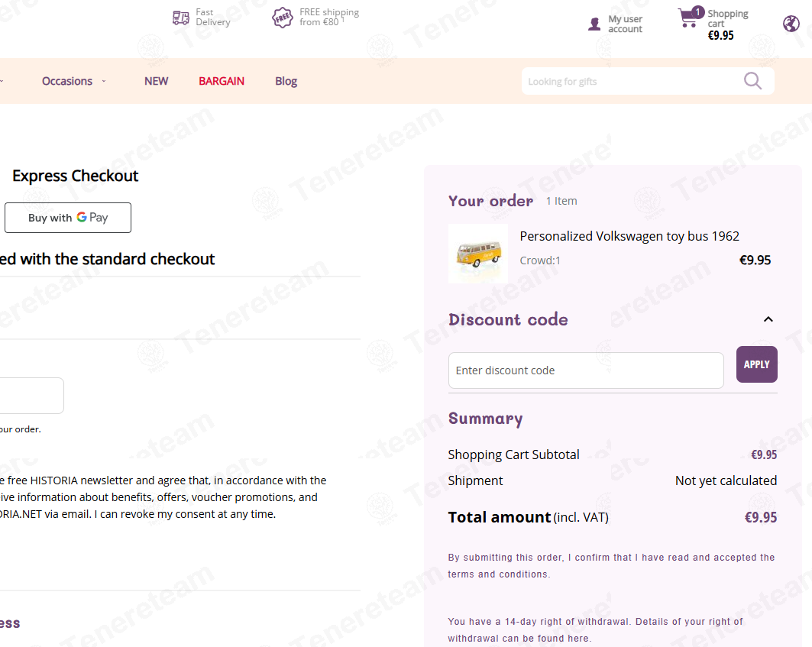This screenshot has height=647, width=812.
Task: Click the Not yet calculated shipment value
Action: [x=726, y=480]
